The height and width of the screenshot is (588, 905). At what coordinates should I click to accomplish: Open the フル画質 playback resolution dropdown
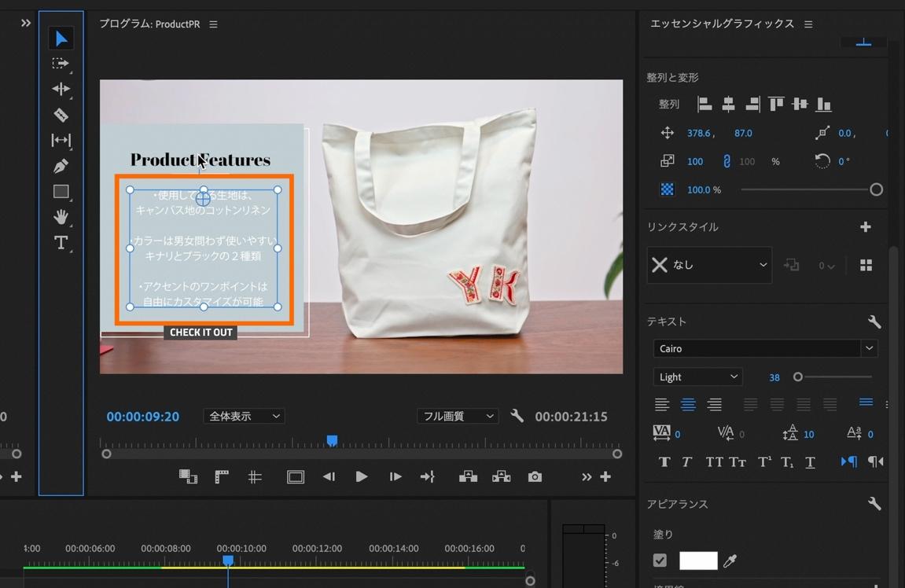pos(457,417)
